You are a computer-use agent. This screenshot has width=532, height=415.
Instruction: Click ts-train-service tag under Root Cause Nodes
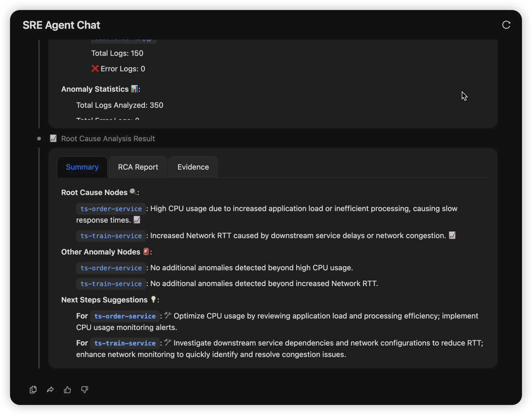click(x=111, y=236)
